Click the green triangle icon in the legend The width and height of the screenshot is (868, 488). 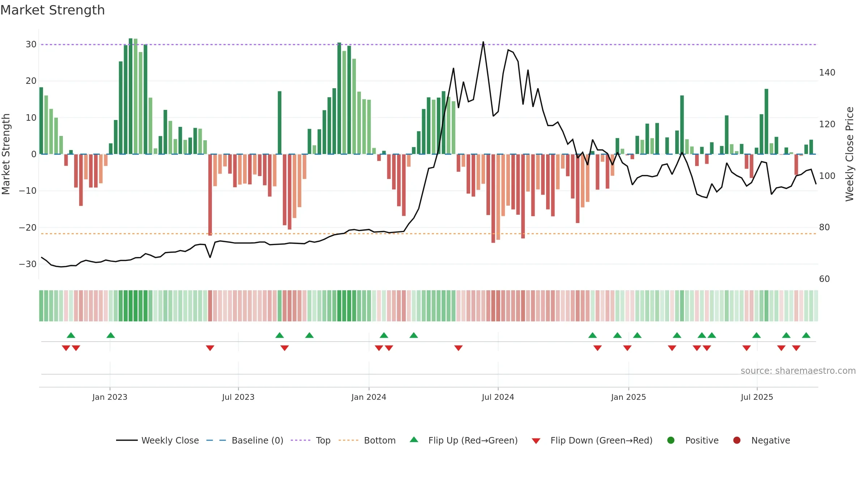(414, 440)
